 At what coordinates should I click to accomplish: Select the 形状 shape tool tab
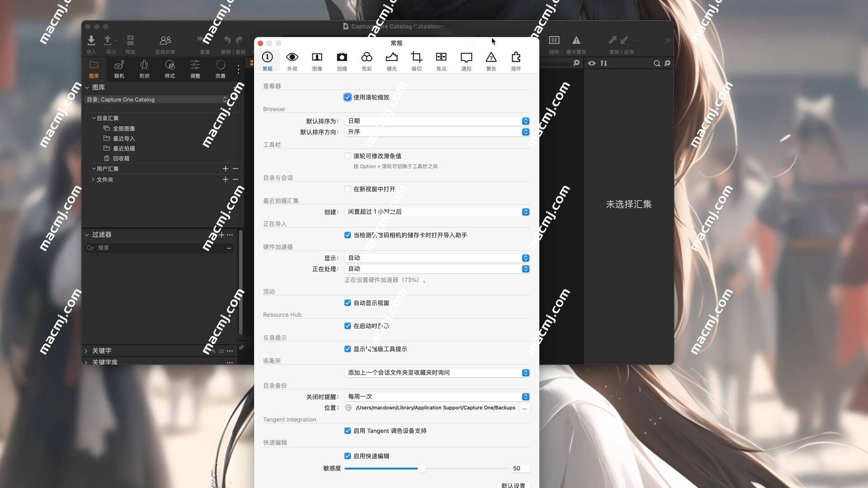(144, 69)
